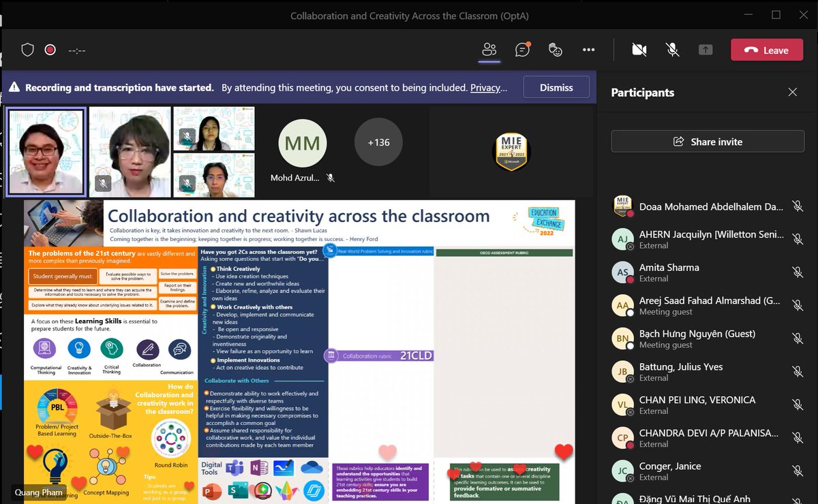Viewport: 818px width, 504px height.
Task: Click the OneNote icon in Digital Tools
Action: click(x=259, y=469)
